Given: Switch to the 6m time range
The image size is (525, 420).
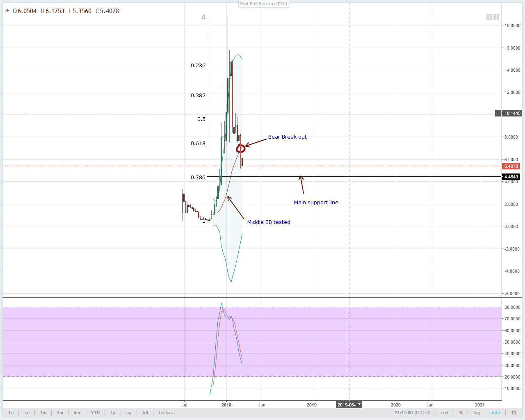Looking at the screenshot, I should (x=77, y=413).
